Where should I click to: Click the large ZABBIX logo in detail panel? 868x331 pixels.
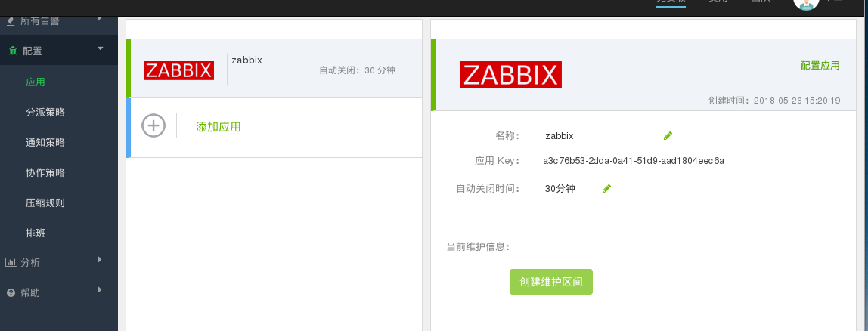(x=510, y=75)
